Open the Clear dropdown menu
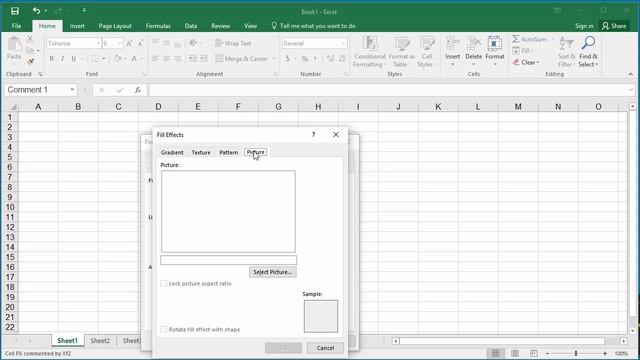The height and width of the screenshot is (360, 640). point(538,62)
